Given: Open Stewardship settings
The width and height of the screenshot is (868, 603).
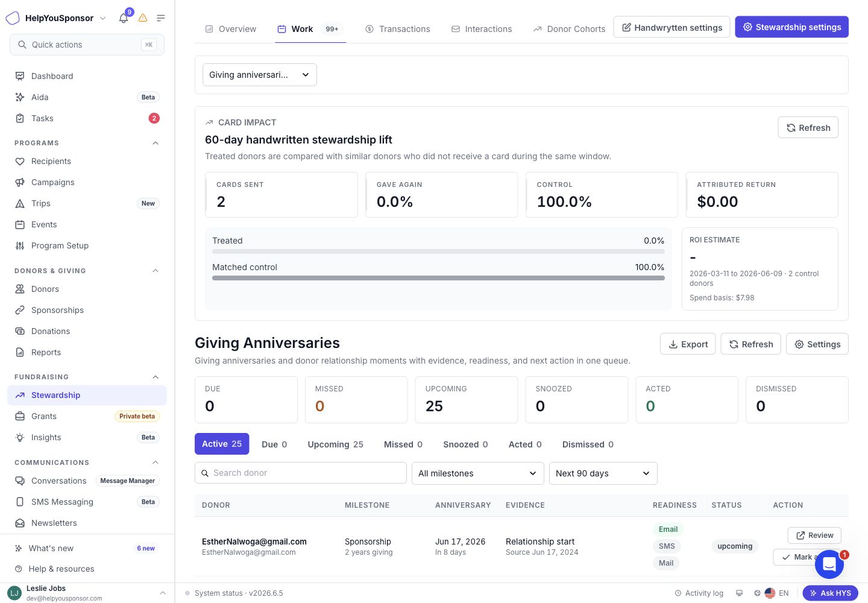Looking at the screenshot, I should point(791,27).
